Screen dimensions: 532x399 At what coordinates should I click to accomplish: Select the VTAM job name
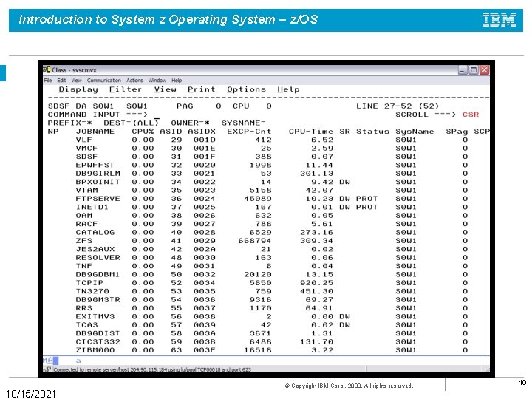(86, 191)
